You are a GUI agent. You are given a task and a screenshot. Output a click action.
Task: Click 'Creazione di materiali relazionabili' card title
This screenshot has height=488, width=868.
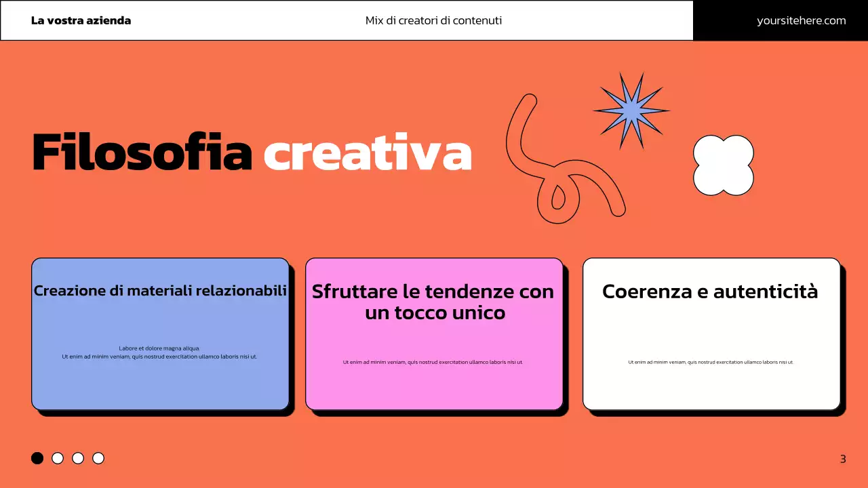(160, 290)
